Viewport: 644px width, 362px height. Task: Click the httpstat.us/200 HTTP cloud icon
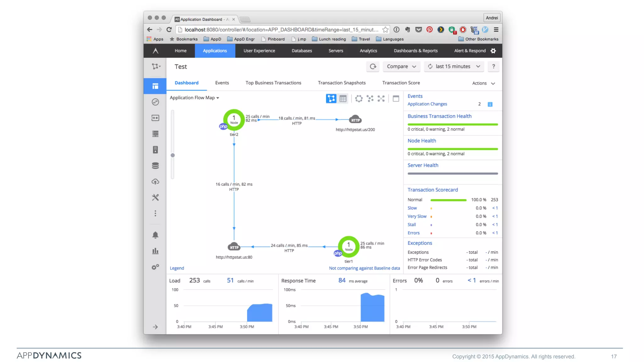click(x=355, y=120)
